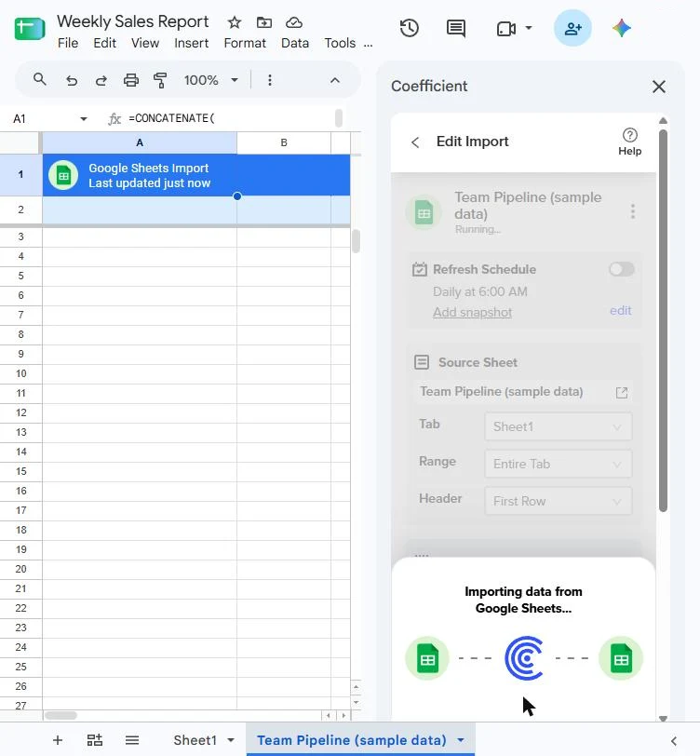Click the sheet vertical scrollbar thumb
This screenshot has width=700, height=756.
tap(356, 241)
